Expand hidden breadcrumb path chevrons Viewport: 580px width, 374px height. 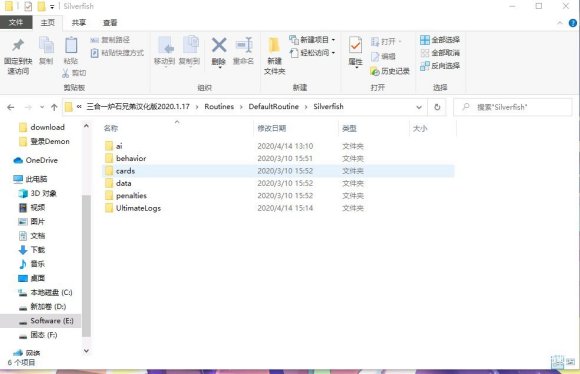tap(79, 107)
